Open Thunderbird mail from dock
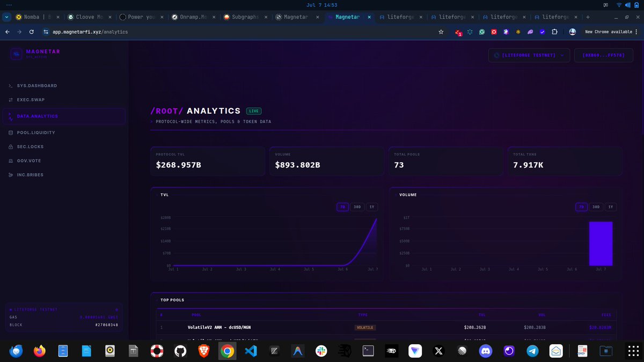This screenshot has height=362, width=644. pos(16,351)
